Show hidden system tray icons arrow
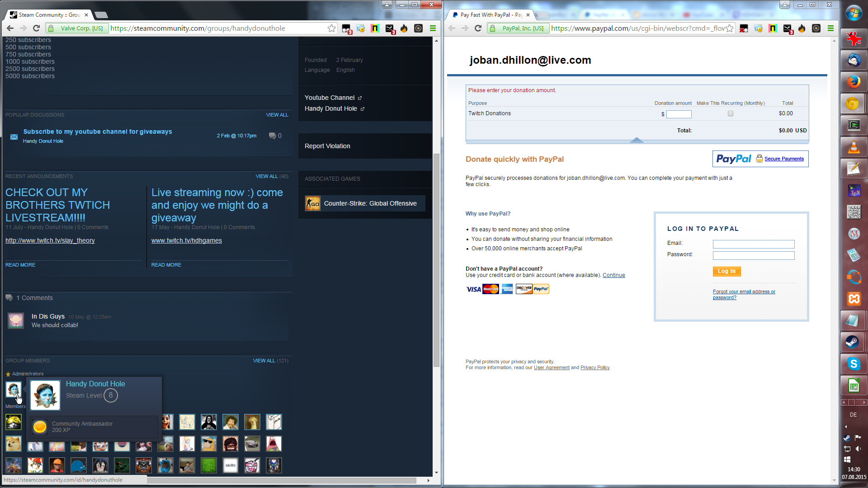Viewport: 868px width, 488px height. coord(845,427)
